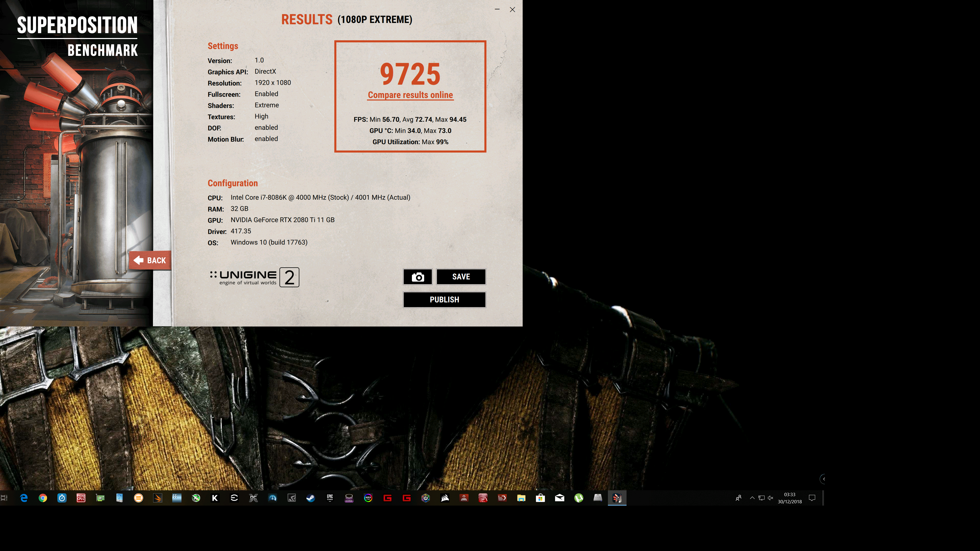Screen dimensions: 980x551
Task: Launch Microsoft Edge from the taskbar
Action: (23, 498)
